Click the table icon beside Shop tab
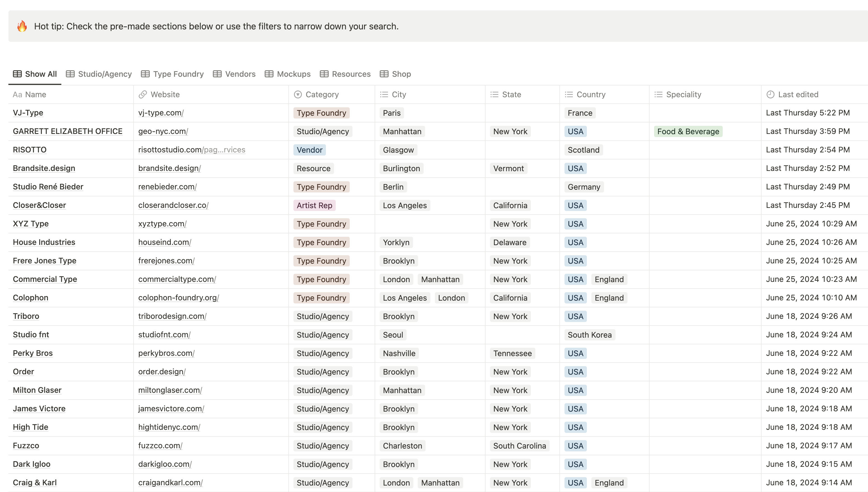The width and height of the screenshot is (868, 492). pos(384,74)
